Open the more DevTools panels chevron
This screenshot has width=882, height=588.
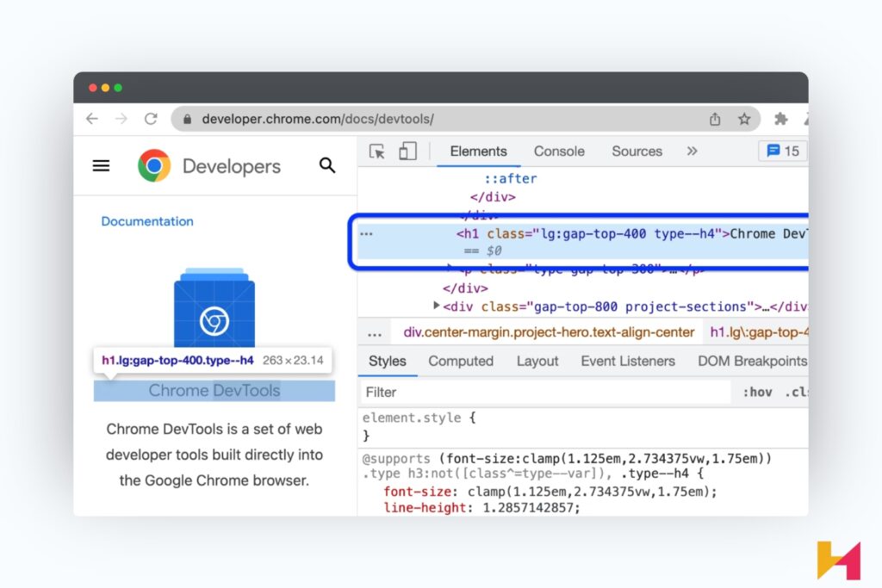692,151
